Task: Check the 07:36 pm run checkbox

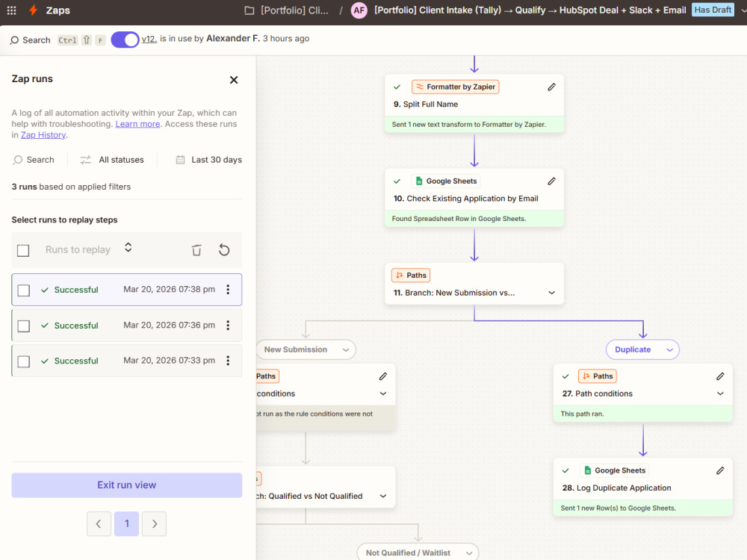Action: pyautogui.click(x=23, y=326)
